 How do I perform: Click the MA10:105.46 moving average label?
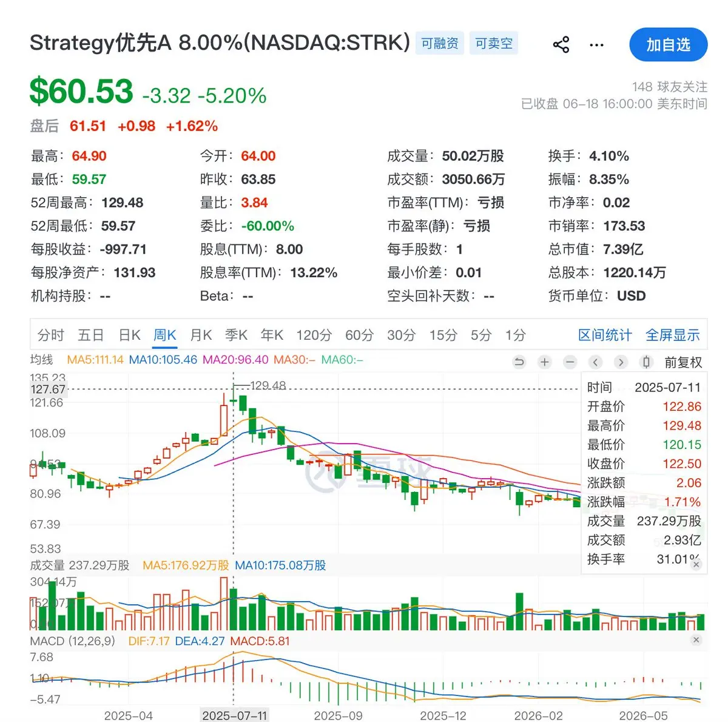click(163, 360)
